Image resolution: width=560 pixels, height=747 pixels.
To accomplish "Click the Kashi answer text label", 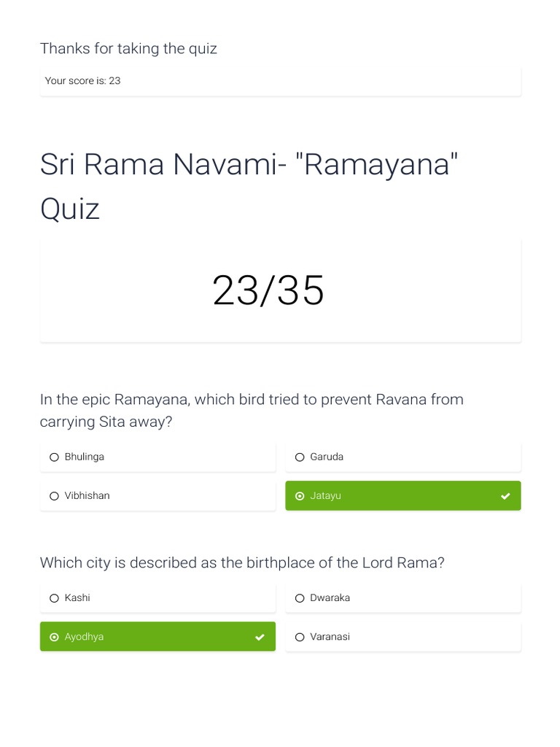I will tap(77, 597).
